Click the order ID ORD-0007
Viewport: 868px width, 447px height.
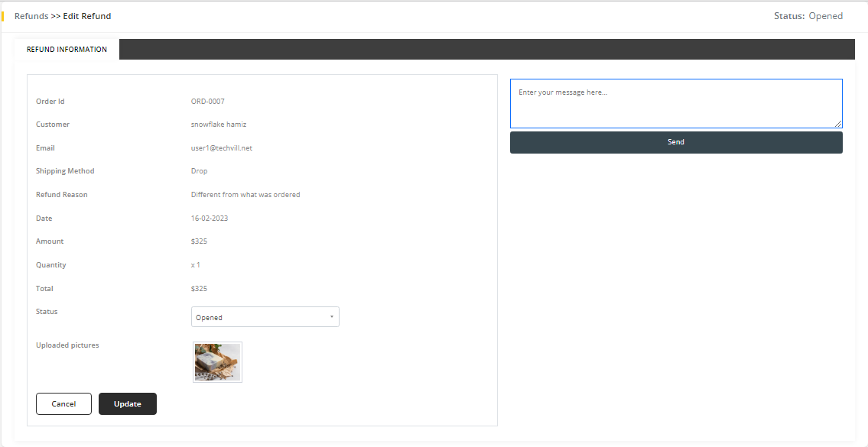[207, 102]
